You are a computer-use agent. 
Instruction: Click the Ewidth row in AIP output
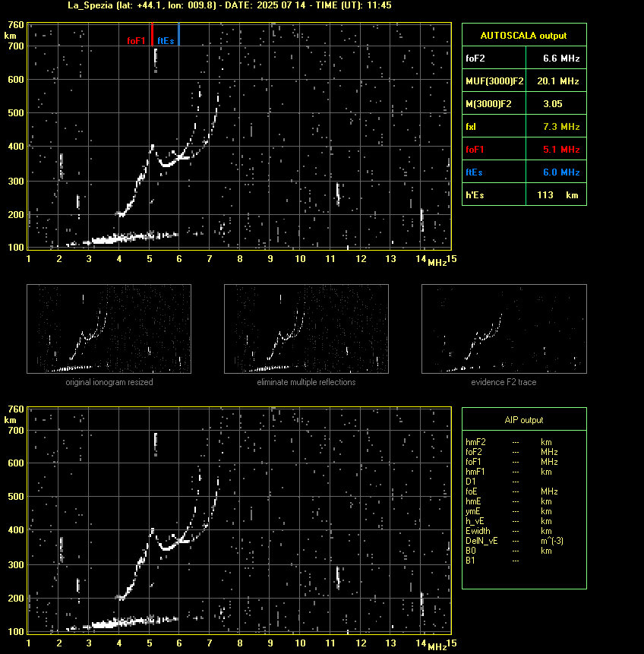[x=509, y=531]
